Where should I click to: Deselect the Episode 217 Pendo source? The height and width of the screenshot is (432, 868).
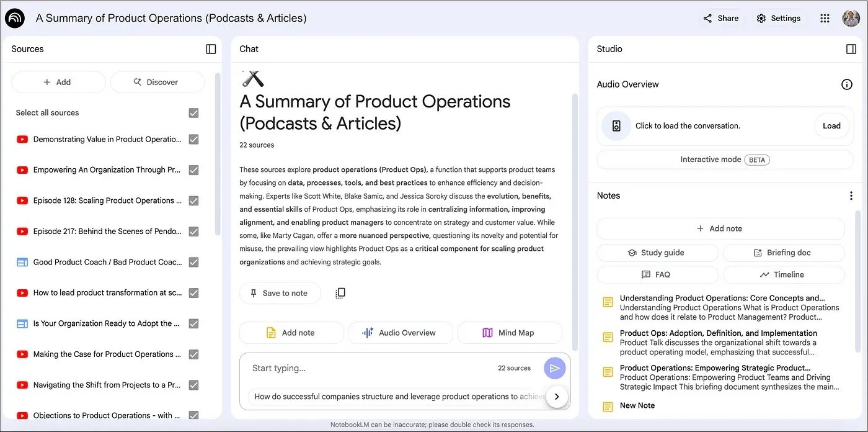coord(193,231)
